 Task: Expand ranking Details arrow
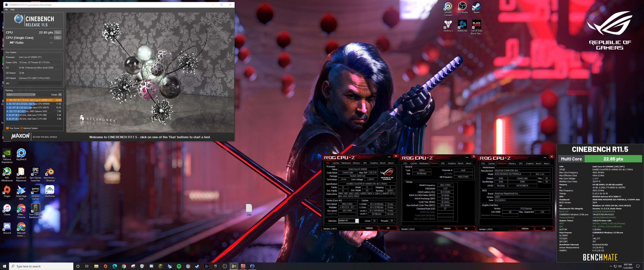[60, 95]
